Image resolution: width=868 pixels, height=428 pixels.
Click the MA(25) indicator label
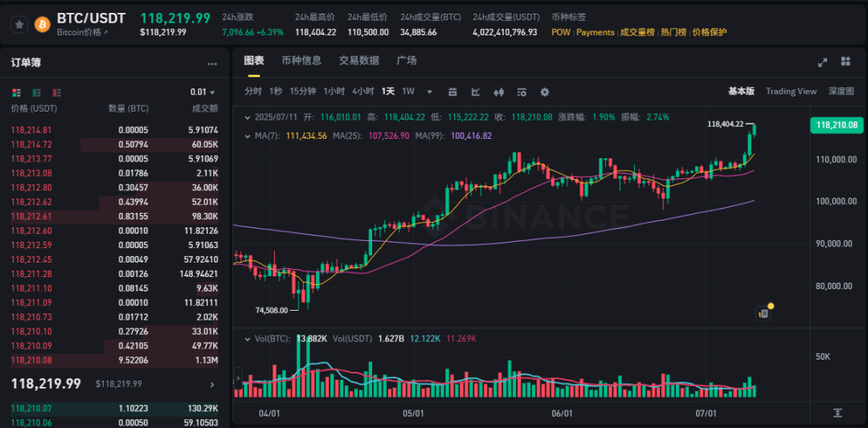348,136
